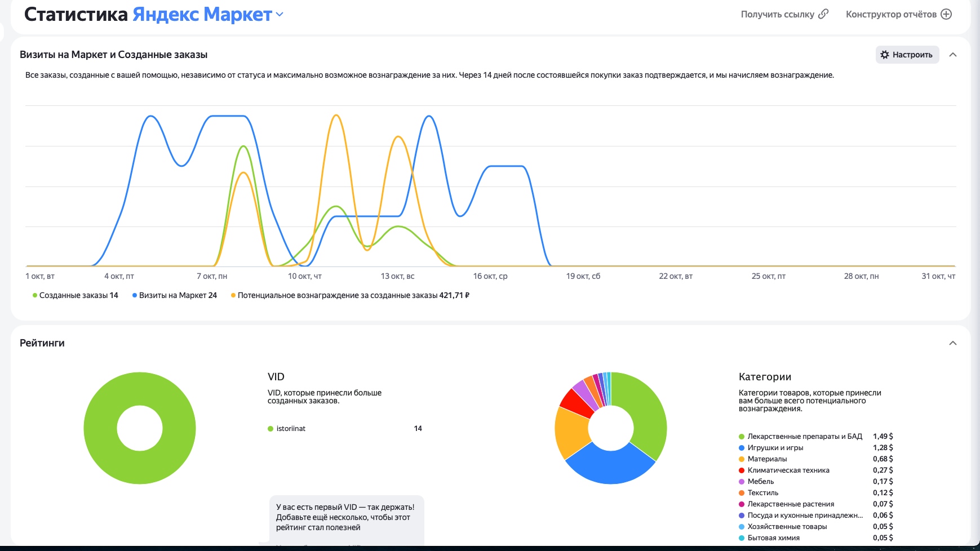Click the gear icon in Настроить
This screenshot has height=551, width=980.
(x=885, y=55)
